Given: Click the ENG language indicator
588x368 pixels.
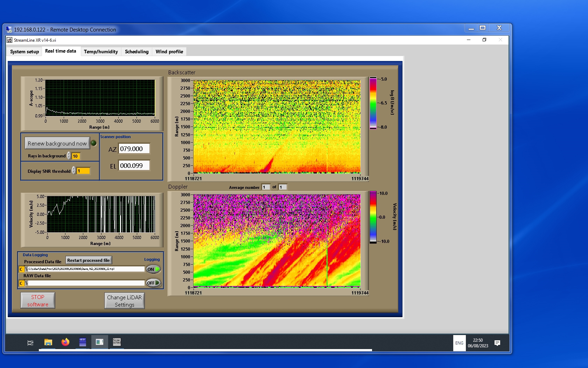Looking at the screenshot, I should point(459,343).
